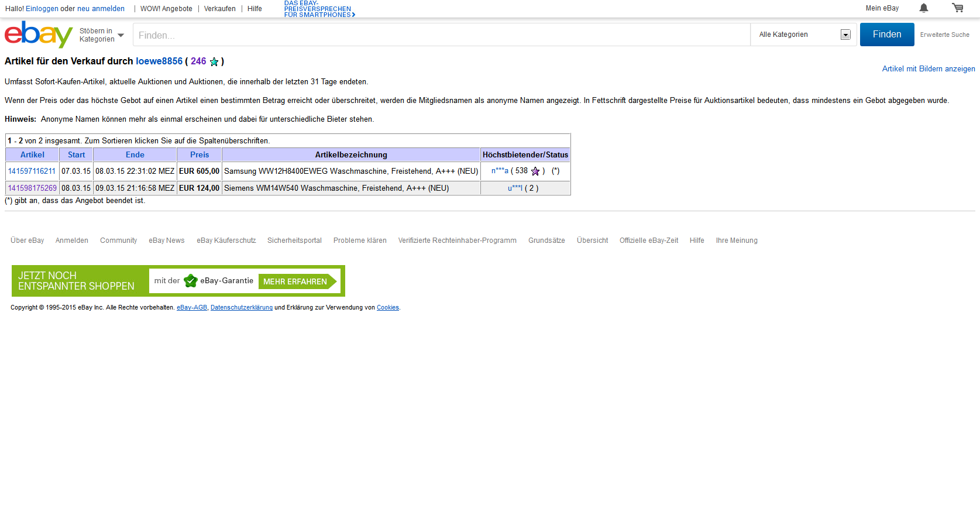The height and width of the screenshot is (529, 980).
Task: Click Siemens WM14W540 Waschmaschine description
Action: (336, 188)
